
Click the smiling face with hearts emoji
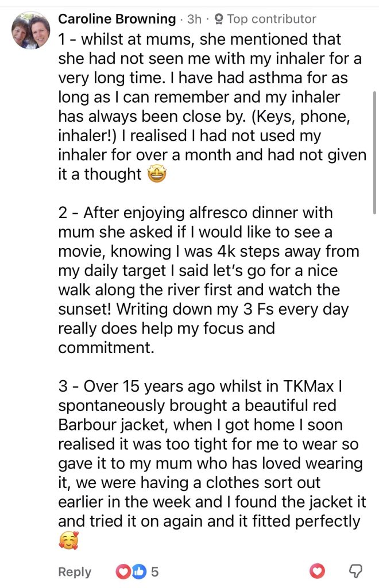(x=68, y=541)
